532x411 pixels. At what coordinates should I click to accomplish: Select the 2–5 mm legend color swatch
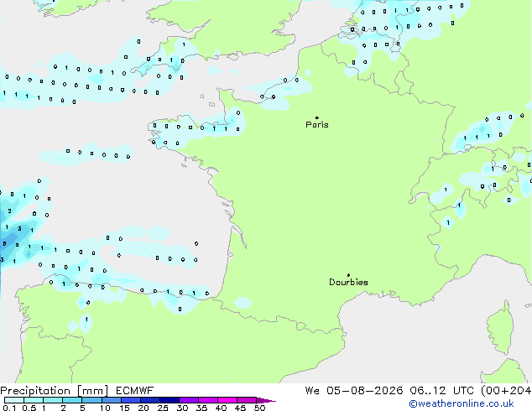coord(72,400)
